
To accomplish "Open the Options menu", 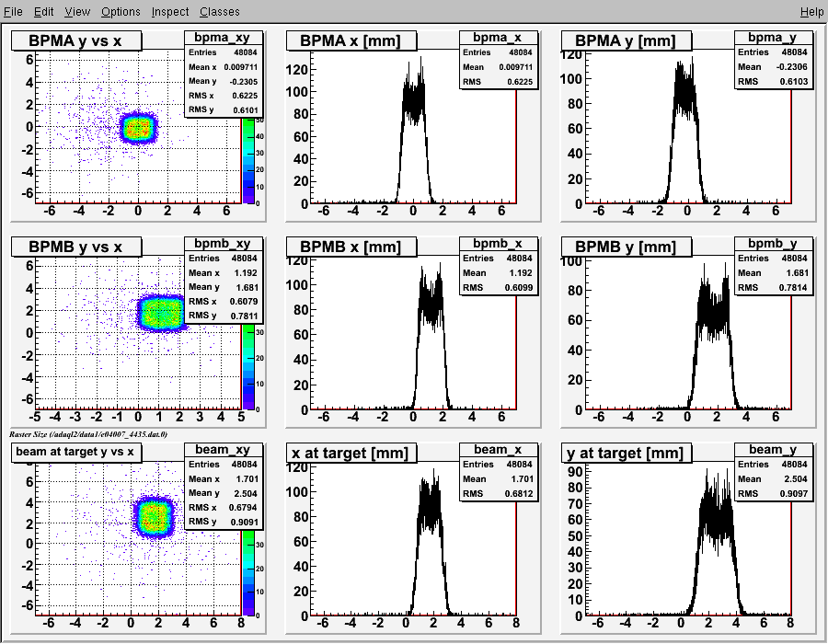I will click(x=121, y=11).
